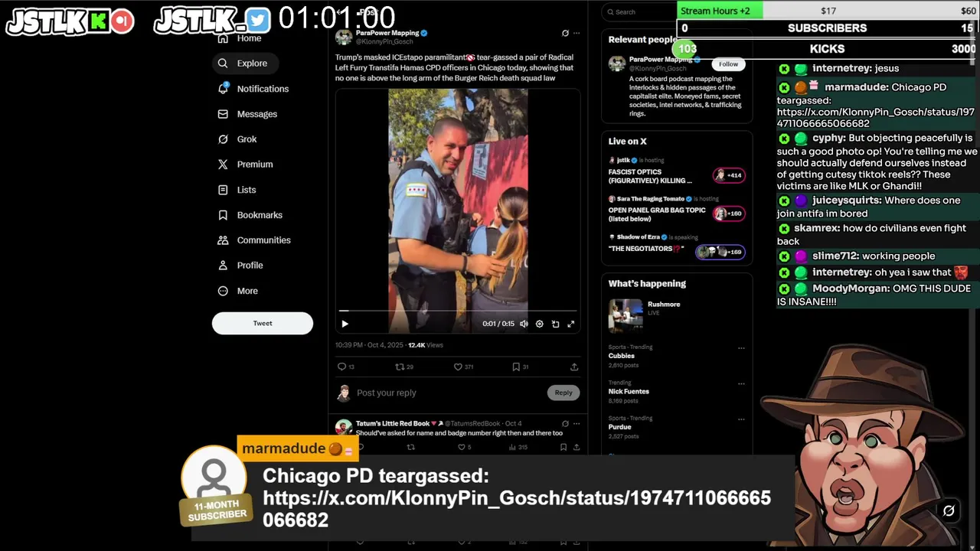This screenshot has height=551, width=980.
Task: Go to Profile in sidebar
Action: (240, 266)
